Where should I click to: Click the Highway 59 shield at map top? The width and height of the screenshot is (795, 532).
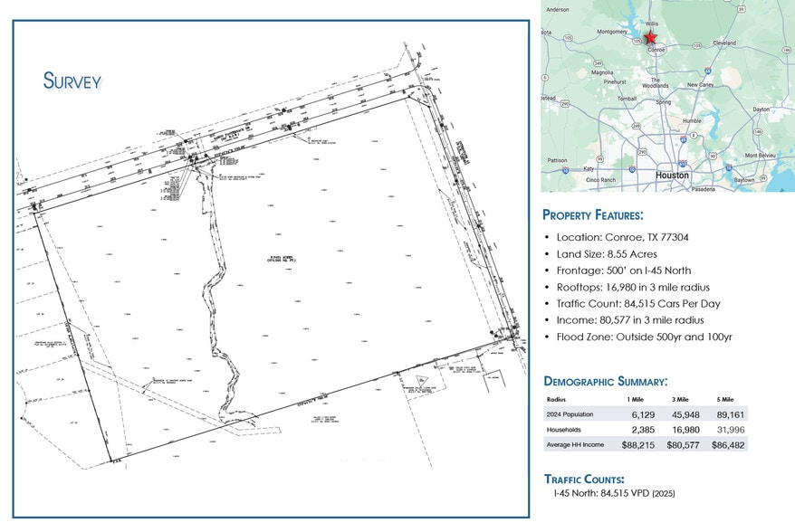[741, 9]
